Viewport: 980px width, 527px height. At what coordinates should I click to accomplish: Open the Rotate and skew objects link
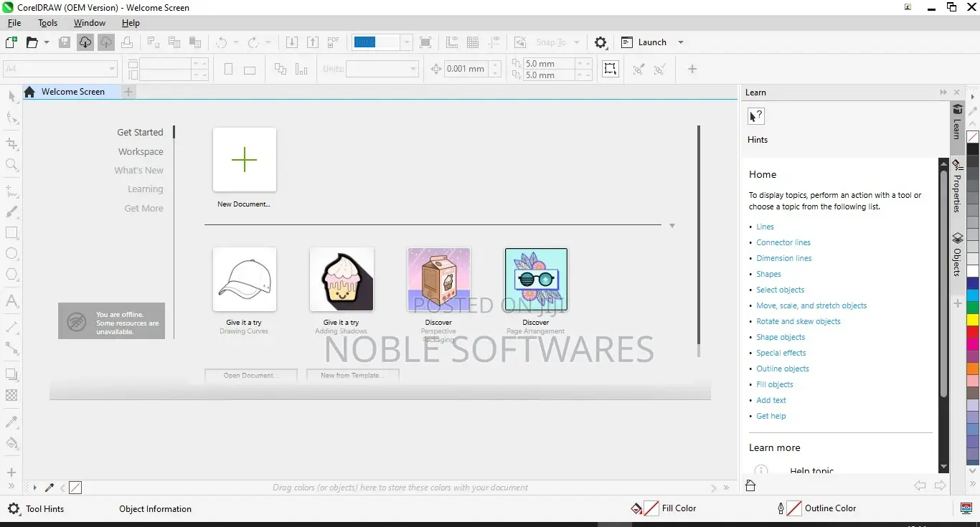point(798,321)
